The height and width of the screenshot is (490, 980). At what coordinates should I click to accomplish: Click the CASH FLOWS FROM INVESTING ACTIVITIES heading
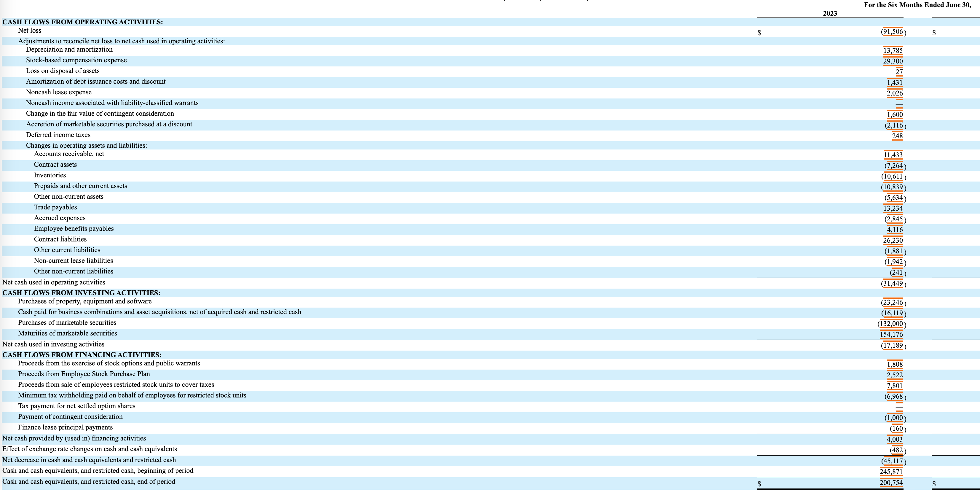81,293
